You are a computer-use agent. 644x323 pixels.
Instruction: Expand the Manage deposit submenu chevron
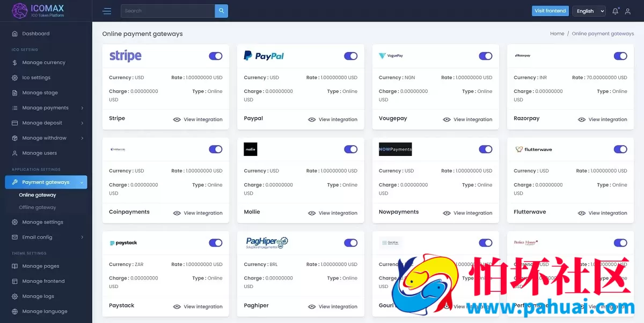pos(82,123)
